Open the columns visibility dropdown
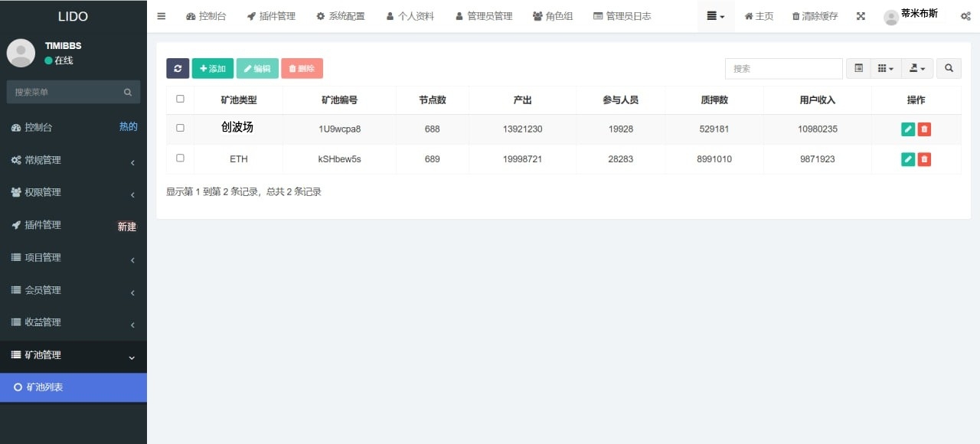The width and height of the screenshot is (980, 444). click(885, 68)
